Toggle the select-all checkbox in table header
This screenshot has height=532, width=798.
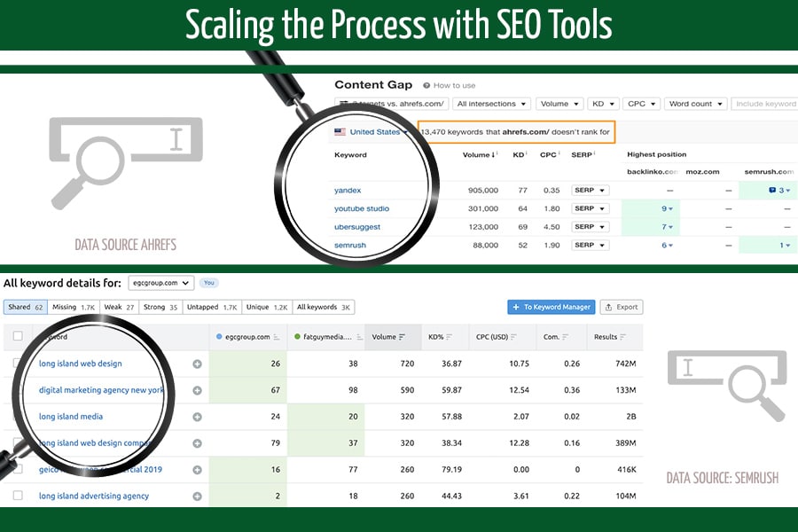18,336
